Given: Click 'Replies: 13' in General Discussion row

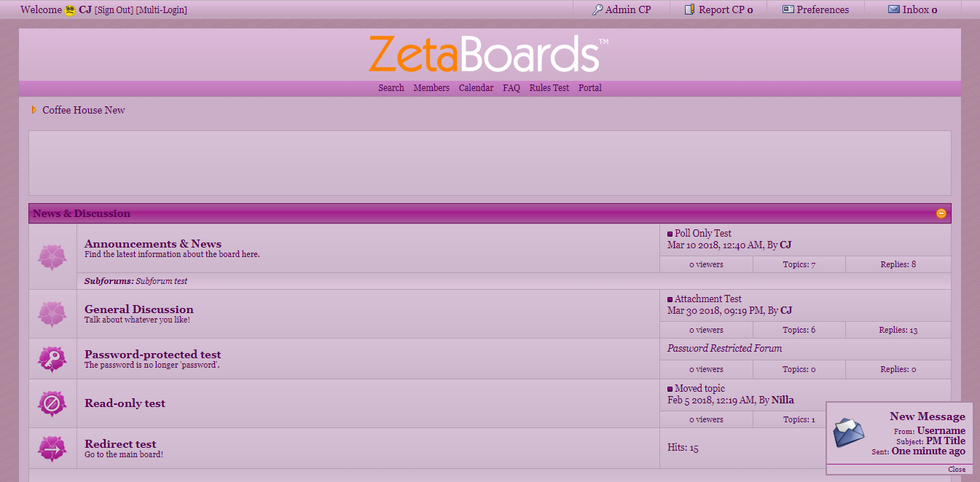Looking at the screenshot, I should [x=898, y=331].
